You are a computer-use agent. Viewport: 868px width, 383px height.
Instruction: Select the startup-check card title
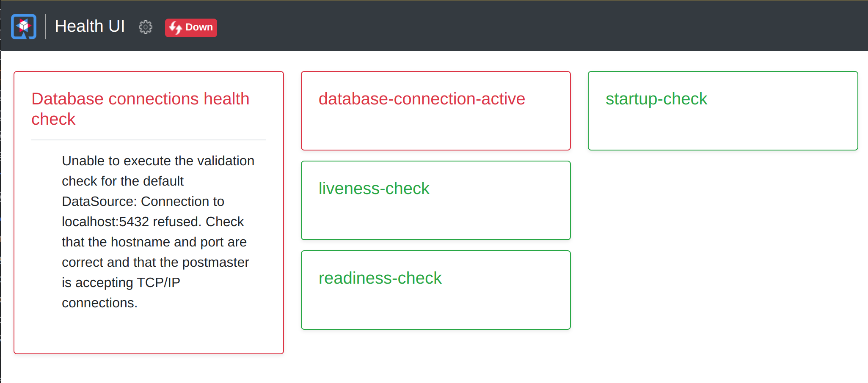[656, 99]
